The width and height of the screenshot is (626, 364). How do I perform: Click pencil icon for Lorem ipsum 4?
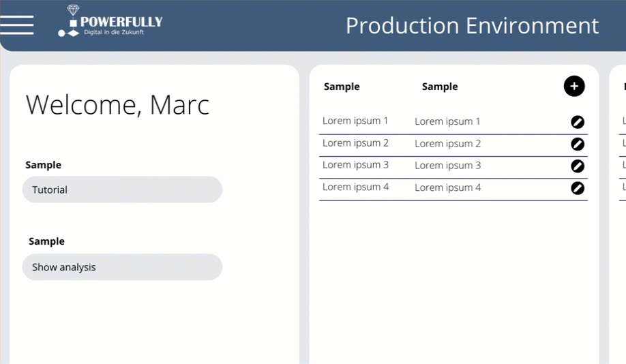pos(578,188)
